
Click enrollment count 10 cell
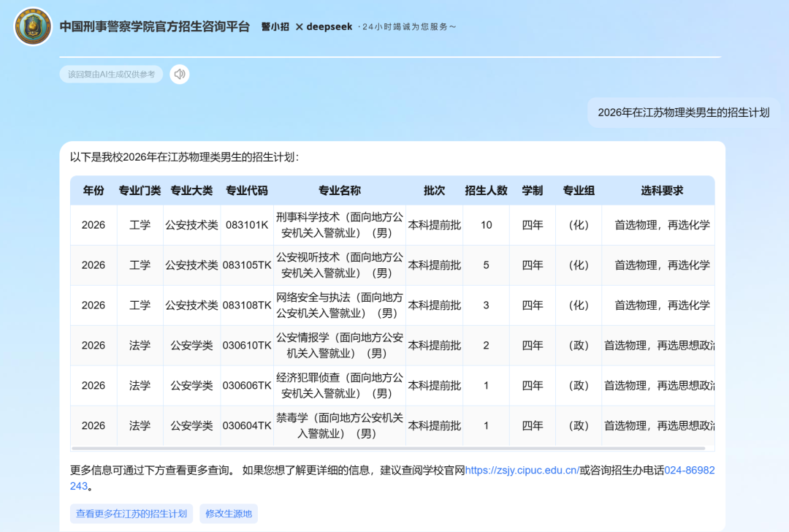(x=486, y=225)
